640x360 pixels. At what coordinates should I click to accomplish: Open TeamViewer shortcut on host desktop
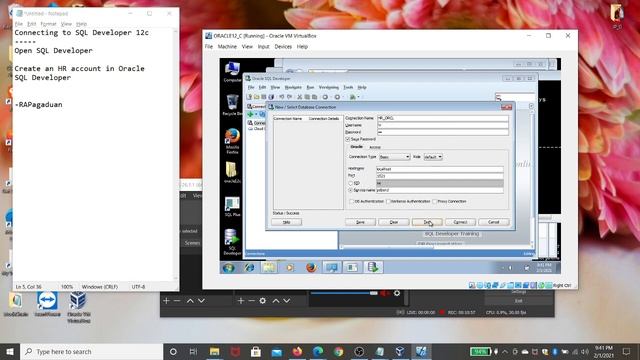point(47,304)
